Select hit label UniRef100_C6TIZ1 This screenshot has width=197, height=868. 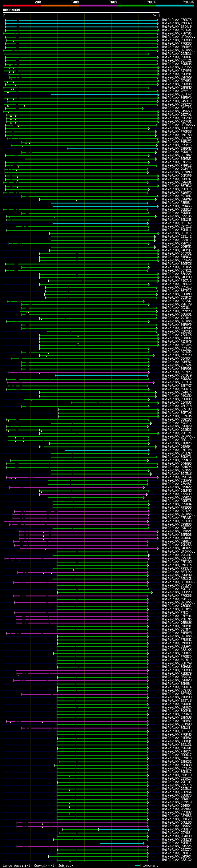click(177, 61)
